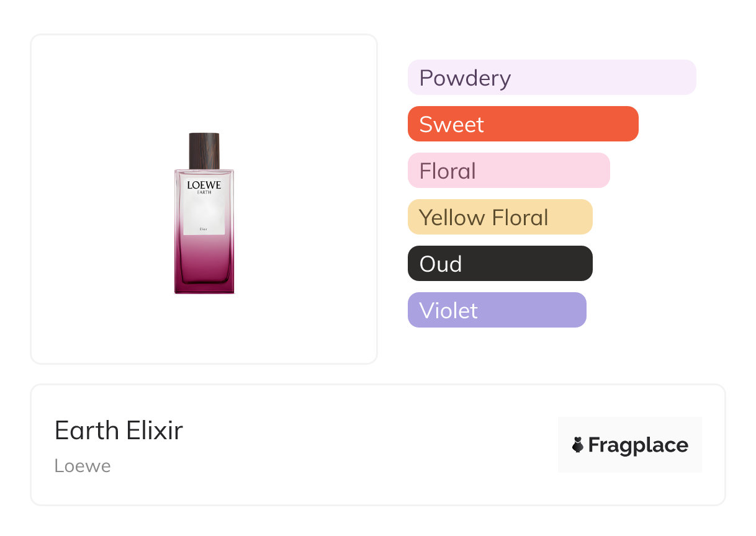Select the orange Sweet accord bar

coord(523,124)
